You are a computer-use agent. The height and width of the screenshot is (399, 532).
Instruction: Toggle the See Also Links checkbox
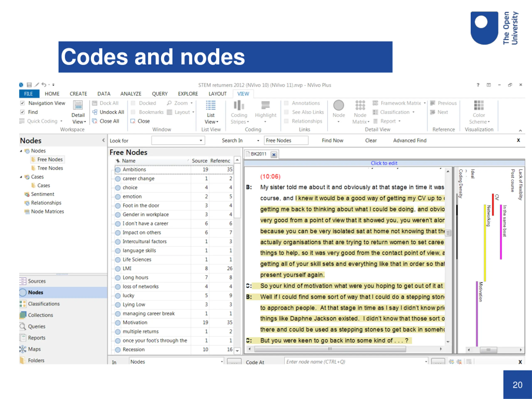pos(286,112)
